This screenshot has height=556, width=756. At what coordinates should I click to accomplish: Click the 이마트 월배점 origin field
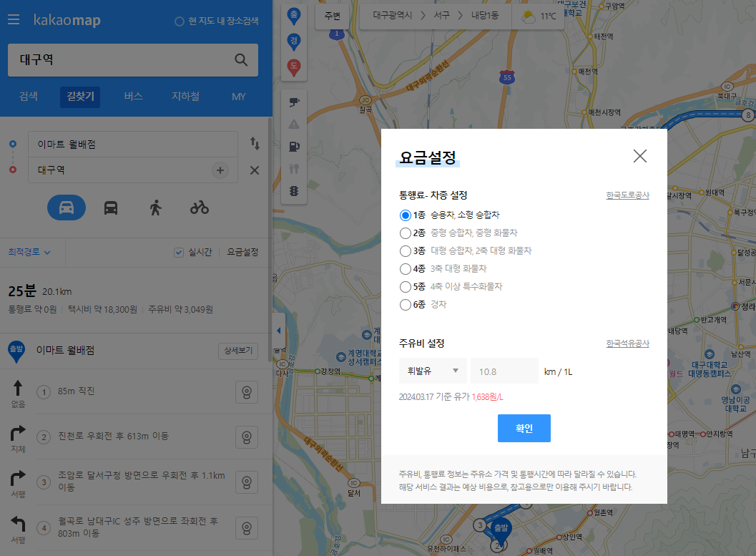coord(132,144)
